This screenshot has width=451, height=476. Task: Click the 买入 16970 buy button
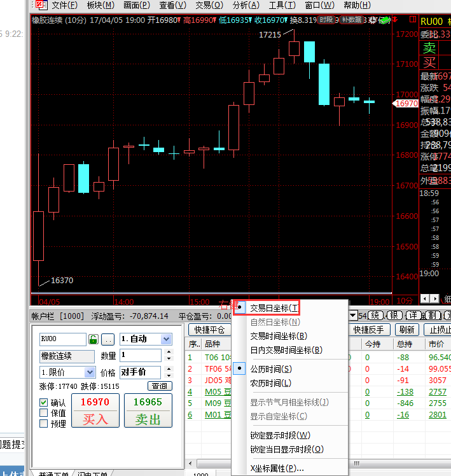95,410
